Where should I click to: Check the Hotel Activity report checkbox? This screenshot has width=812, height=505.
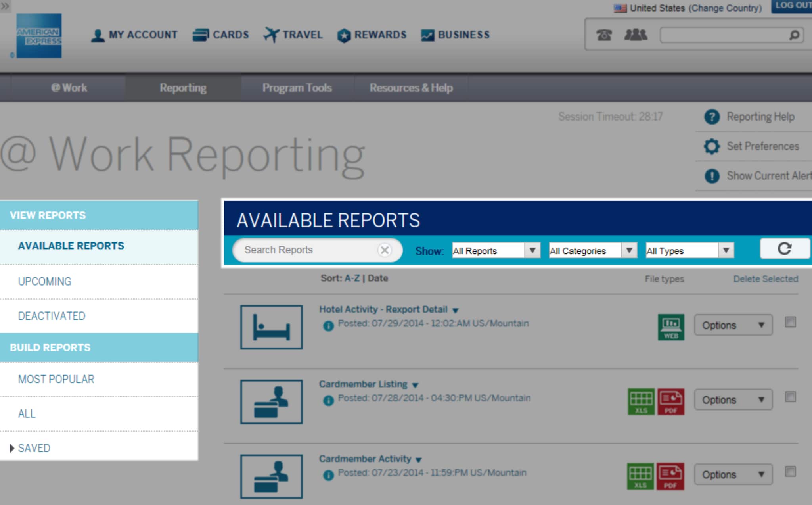pyautogui.click(x=790, y=322)
